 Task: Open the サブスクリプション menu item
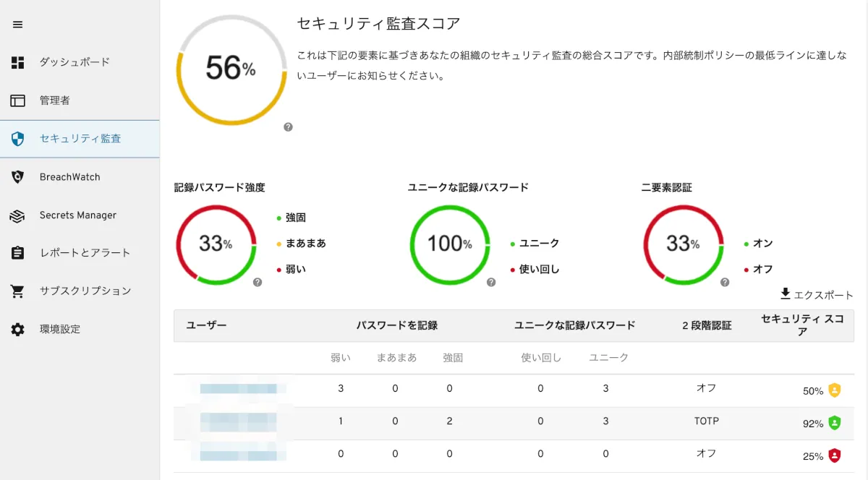click(85, 291)
